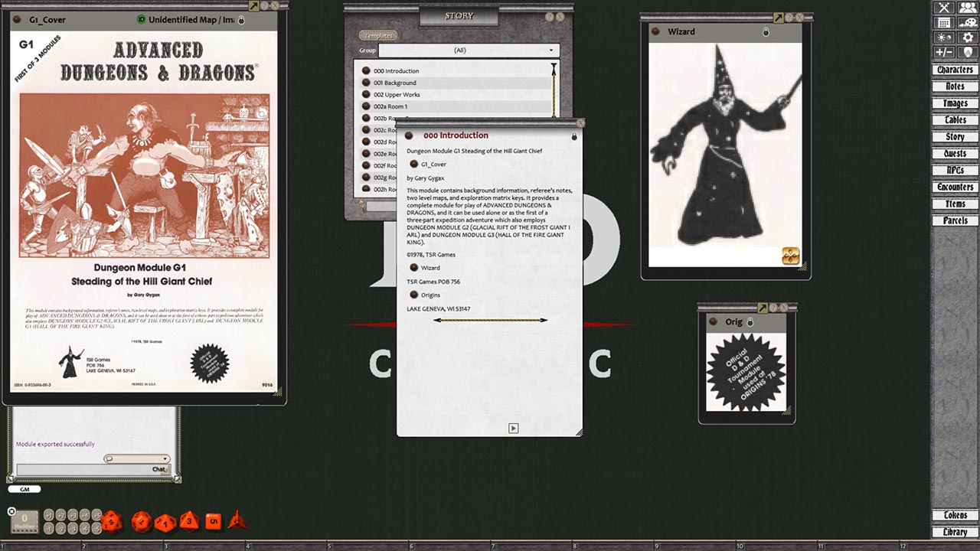980x551 pixels.
Task: Click the +/- effects icon
Action: tap(943, 51)
